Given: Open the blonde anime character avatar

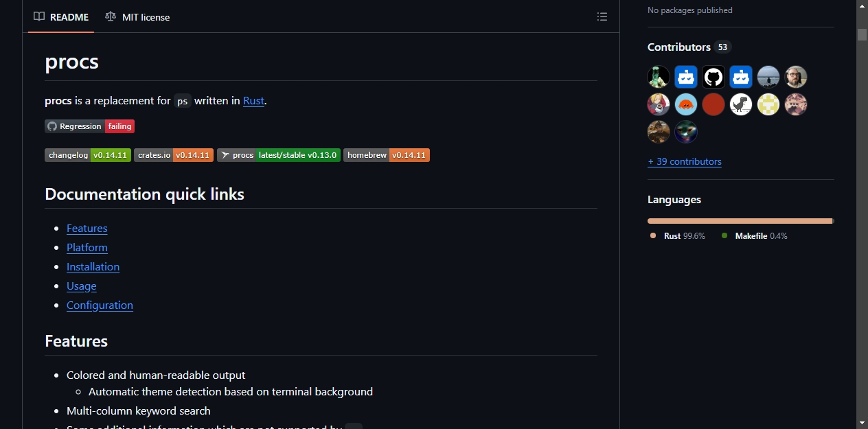Looking at the screenshot, I should [x=659, y=104].
